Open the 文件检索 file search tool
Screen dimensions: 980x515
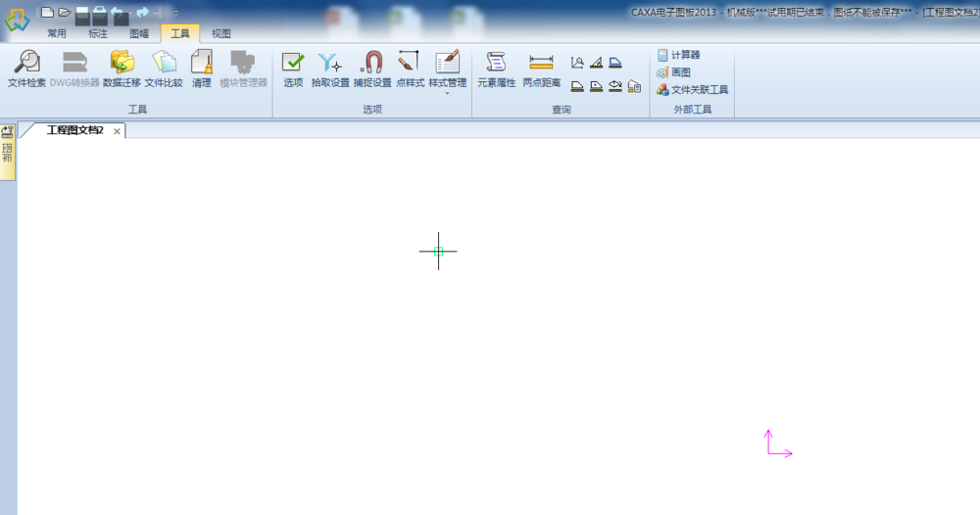pos(26,68)
